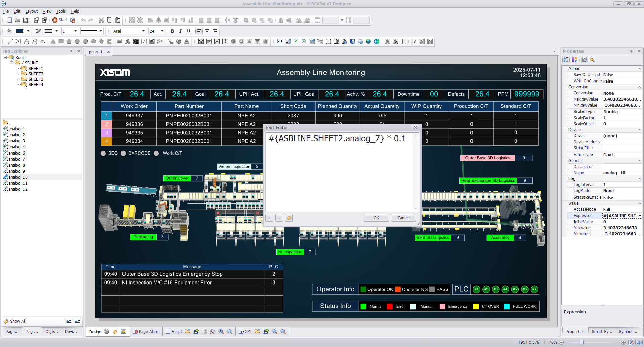This screenshot has width=644, height=347.
Task: Open the File menu
Action: [6, 11]
